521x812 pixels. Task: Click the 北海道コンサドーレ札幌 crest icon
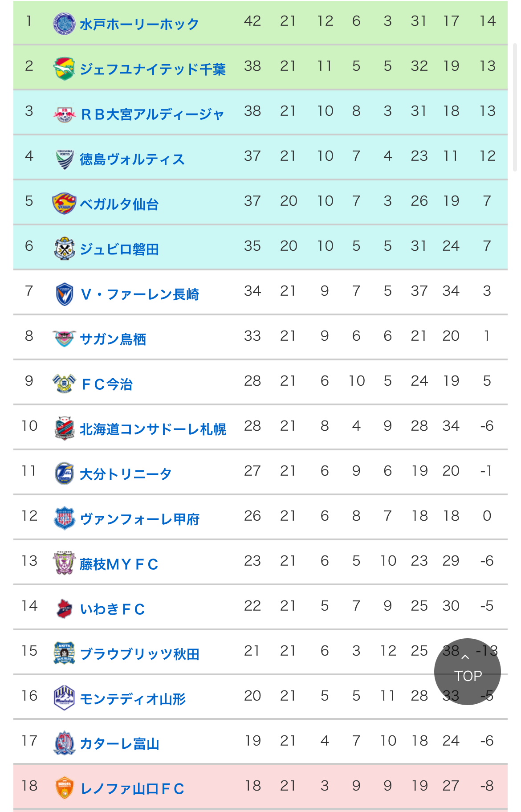[64, 428]
